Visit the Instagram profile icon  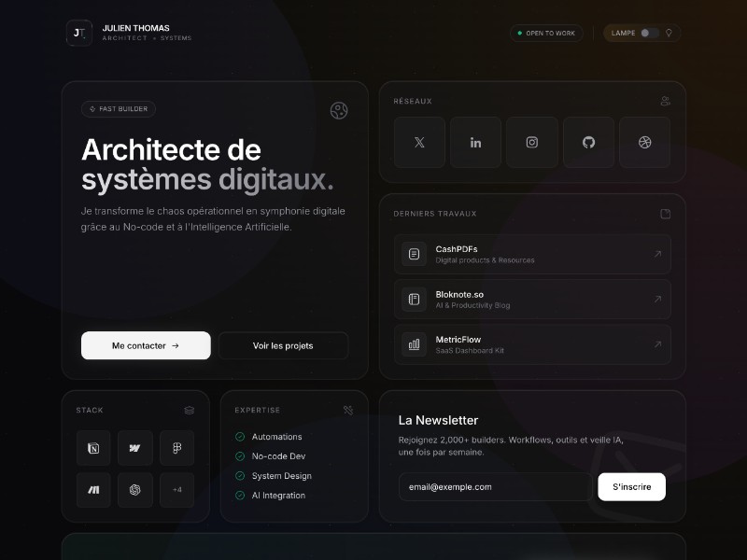click(x=532, y=143)
